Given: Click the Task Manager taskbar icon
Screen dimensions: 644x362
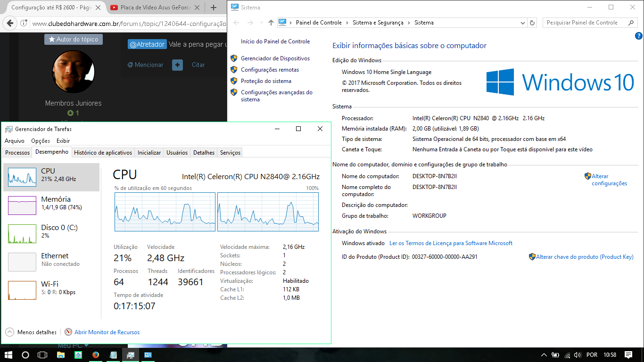Looking at the screenshot, I should [x=131, y=355].
